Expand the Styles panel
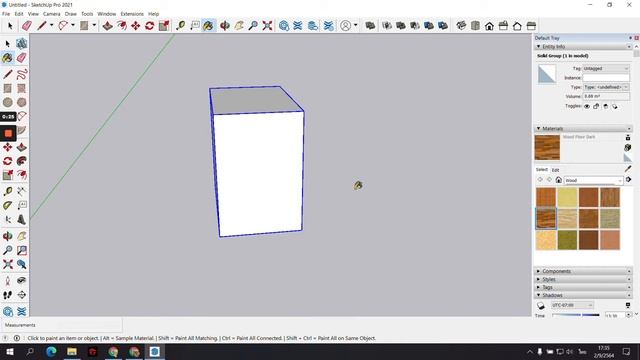This screenshot has height=360, width=640. click(583, 279)
